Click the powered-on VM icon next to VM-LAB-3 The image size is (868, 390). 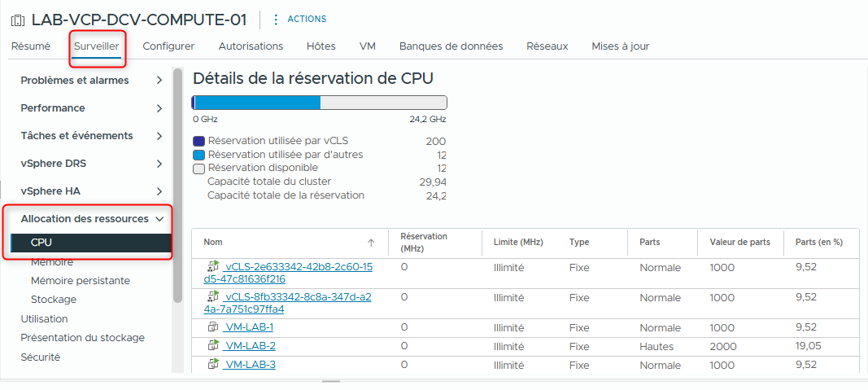pos(213,365)
